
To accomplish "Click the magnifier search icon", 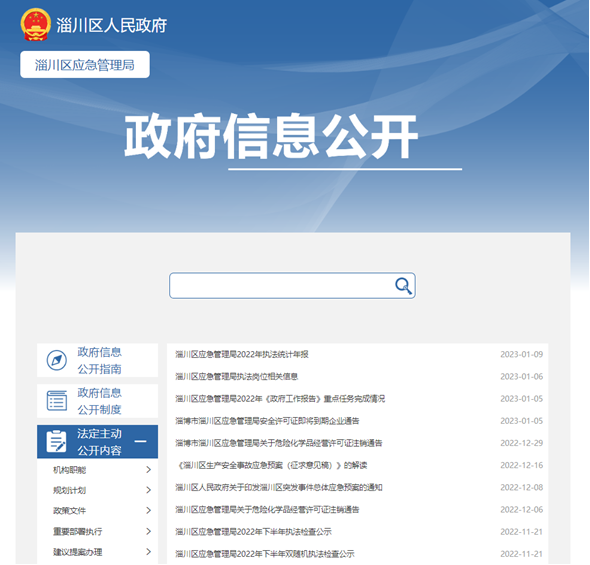I will point(403,286).
